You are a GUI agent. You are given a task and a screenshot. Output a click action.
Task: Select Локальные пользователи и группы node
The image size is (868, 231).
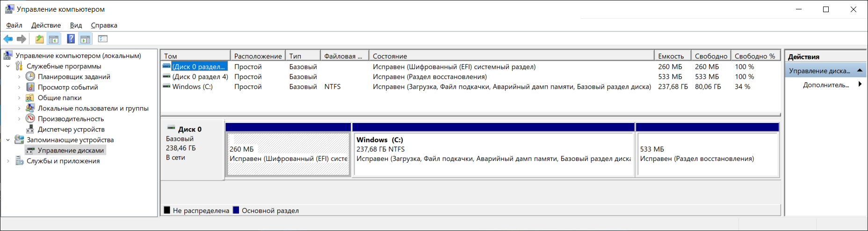[x=93, y=108]
